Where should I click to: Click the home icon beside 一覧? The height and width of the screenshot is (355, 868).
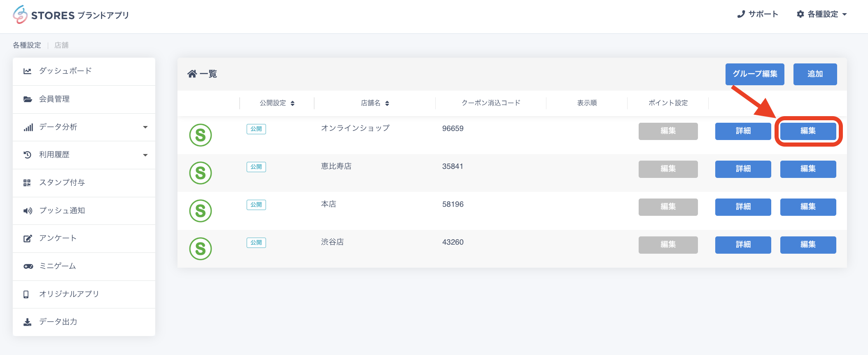[x=192, y=74]
